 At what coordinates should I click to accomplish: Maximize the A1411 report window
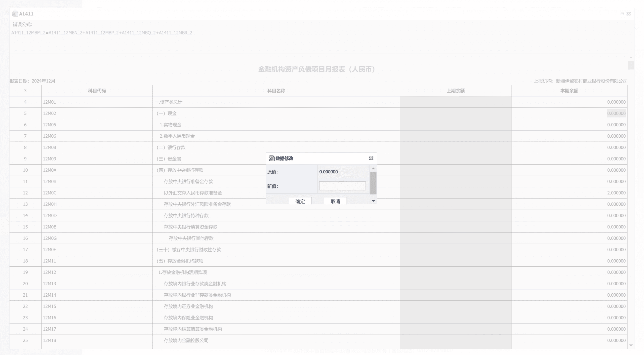pyautogui.click(x=622, y=14)
